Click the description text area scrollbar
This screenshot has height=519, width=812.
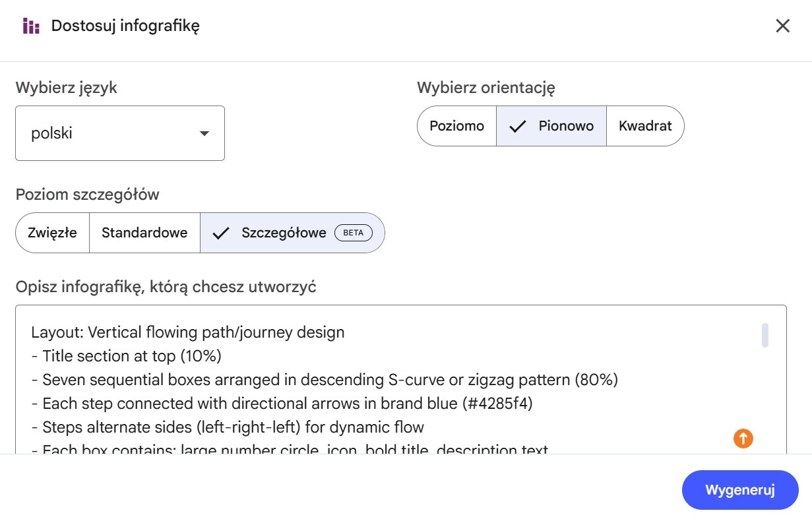point(765,335)
